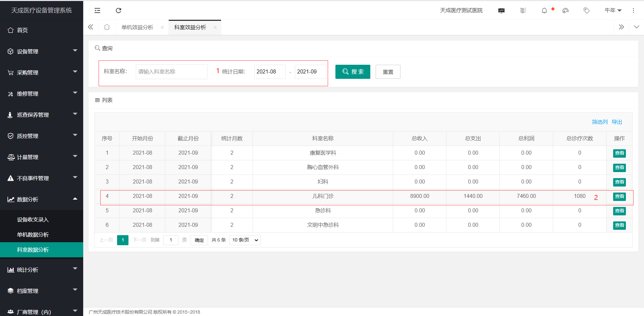View details for 儿科门诊 row
The image size is (644, 316).
pos(620,197)
